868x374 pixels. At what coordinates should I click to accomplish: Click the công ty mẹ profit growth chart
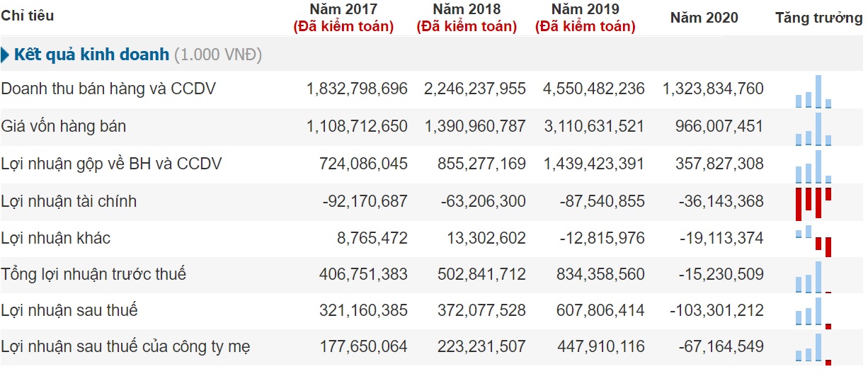[813, 349]
